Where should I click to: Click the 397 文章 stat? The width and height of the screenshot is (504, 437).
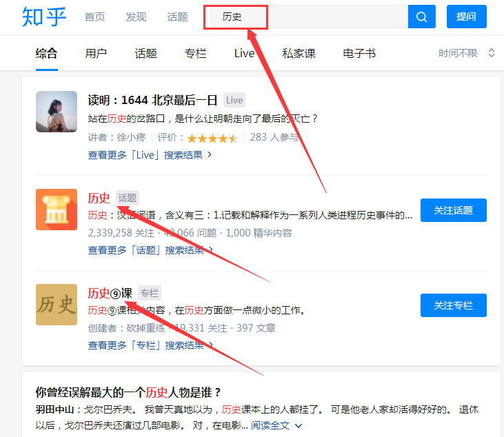pos(256,328)
